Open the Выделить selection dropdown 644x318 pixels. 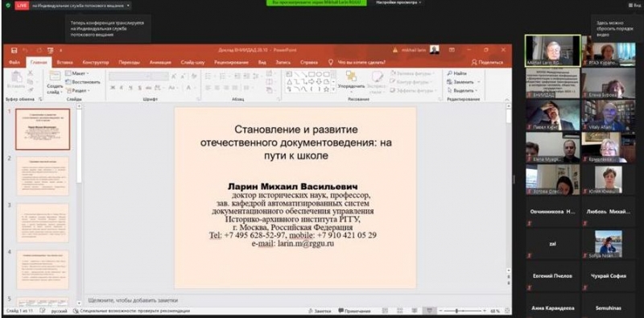click(x=462, y=90)
